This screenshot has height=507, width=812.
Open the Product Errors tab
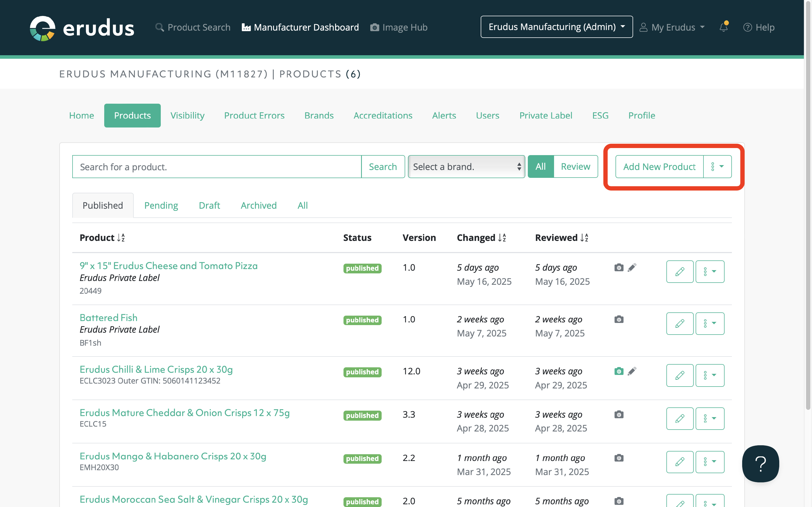[254, 115]
